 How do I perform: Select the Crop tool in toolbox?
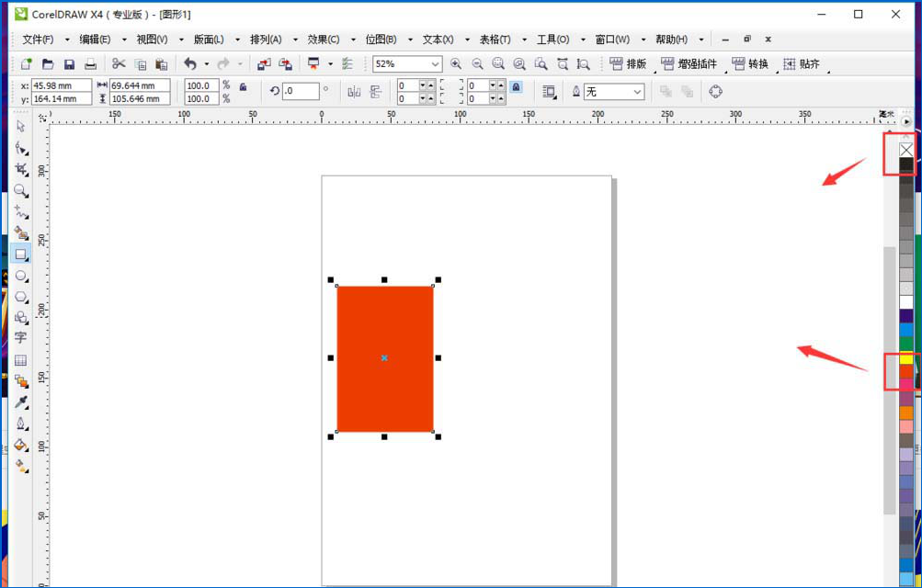click(x=20, y=169)
